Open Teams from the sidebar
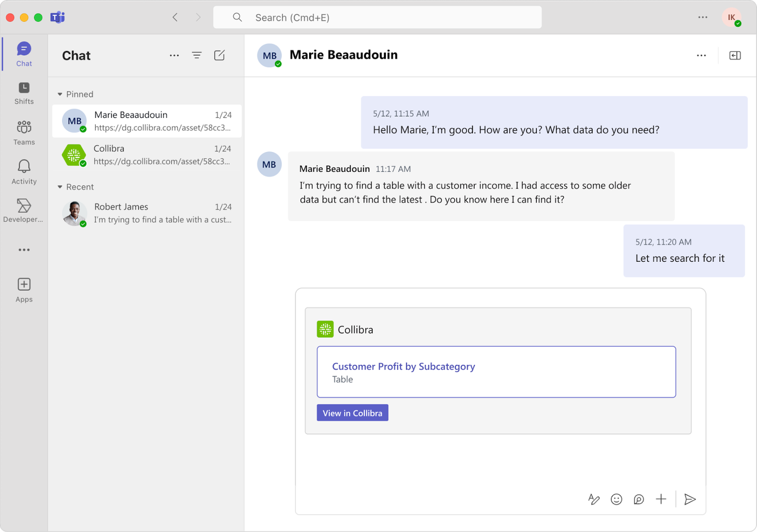 click(x=24, y=130)
